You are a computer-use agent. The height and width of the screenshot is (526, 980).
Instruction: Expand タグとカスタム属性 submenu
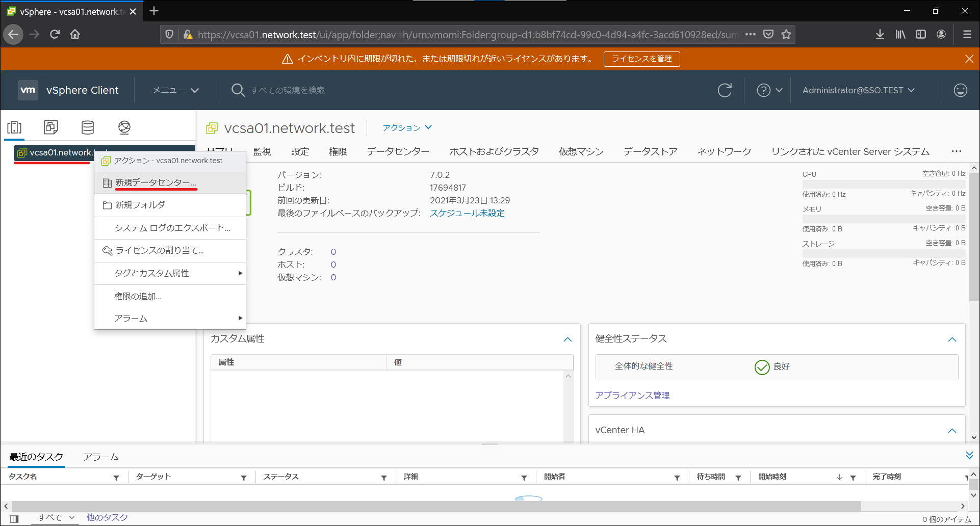click(x=170, y=273)
